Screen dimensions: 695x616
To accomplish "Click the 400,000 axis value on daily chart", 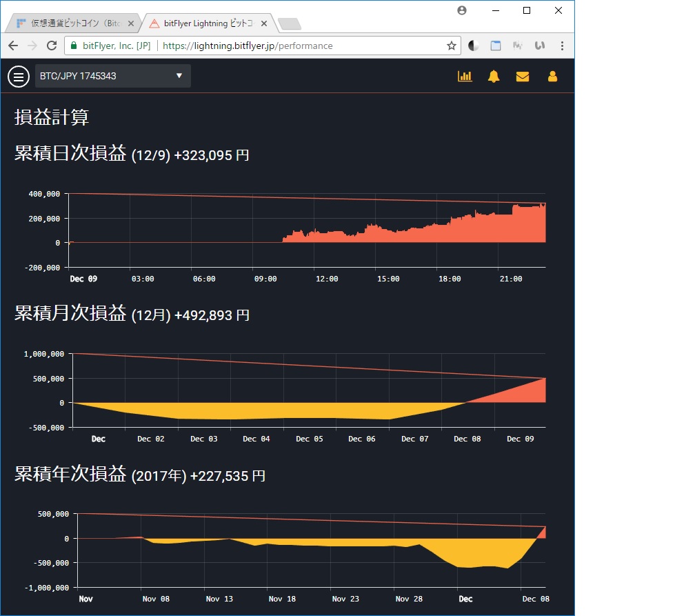I will [x=44, y=194].
